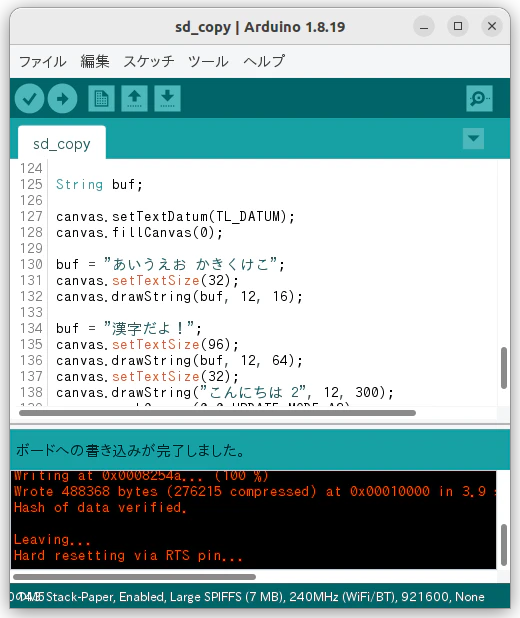Screen dimensions: 520x618
Task: Save the sketch with the down-arrow icon
Action: point(168,99)
